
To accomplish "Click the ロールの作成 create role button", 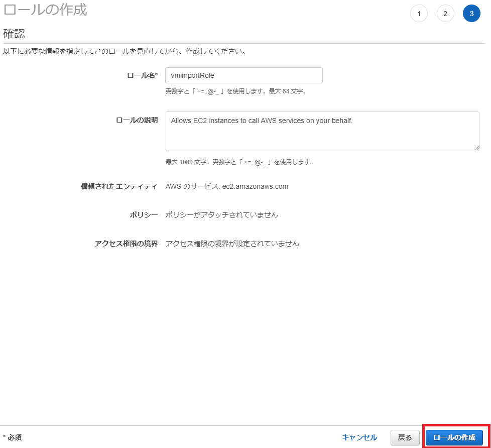I will click(454, 437).
